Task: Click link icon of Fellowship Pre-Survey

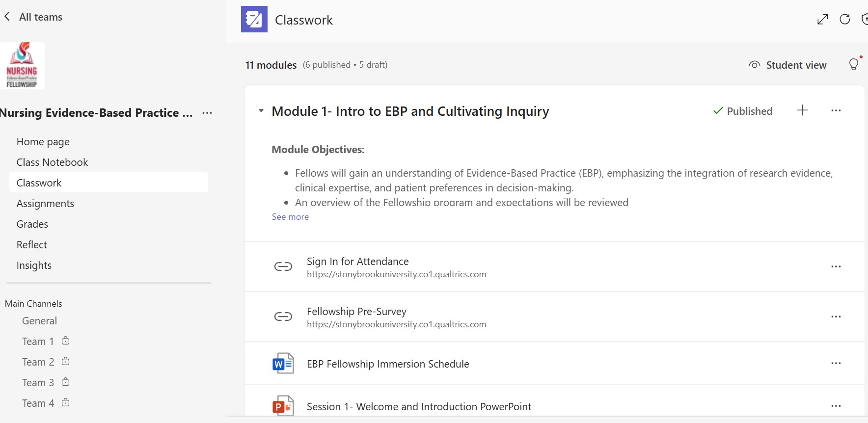Action: [x=283, y=317]
